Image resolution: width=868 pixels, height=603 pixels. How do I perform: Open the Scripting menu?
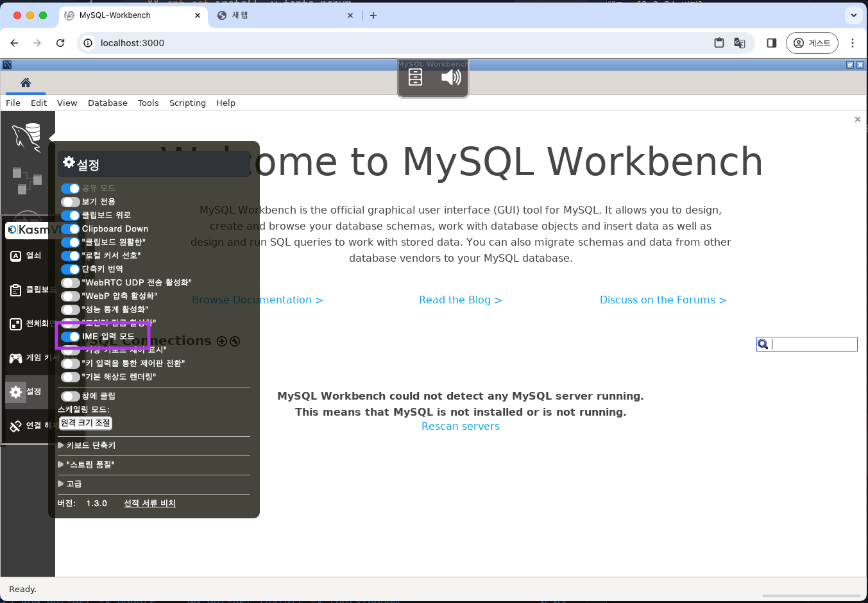click(187, 103)
